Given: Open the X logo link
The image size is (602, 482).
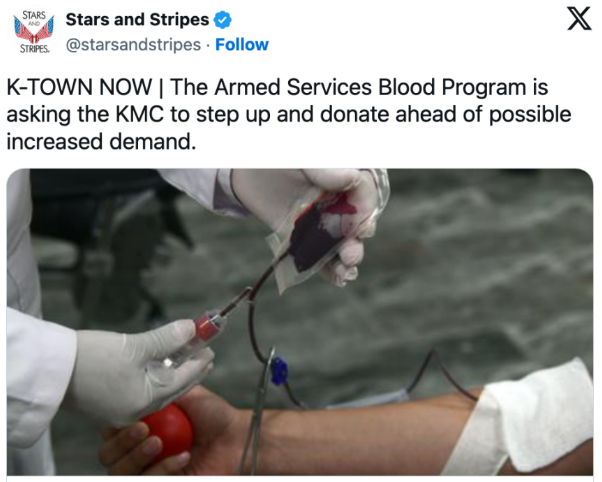Looking at the screenshot, I should point(579,18).
